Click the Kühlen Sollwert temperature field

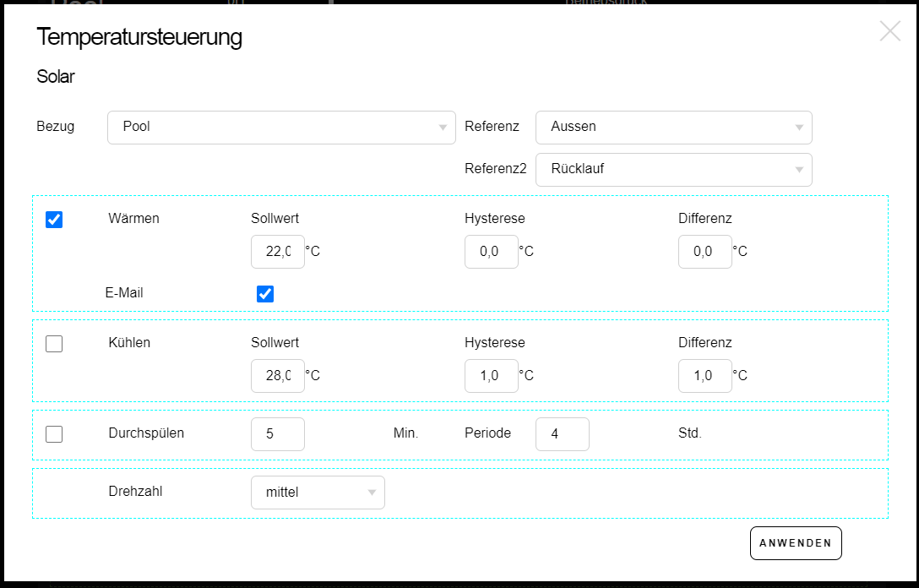pos(278,376)
